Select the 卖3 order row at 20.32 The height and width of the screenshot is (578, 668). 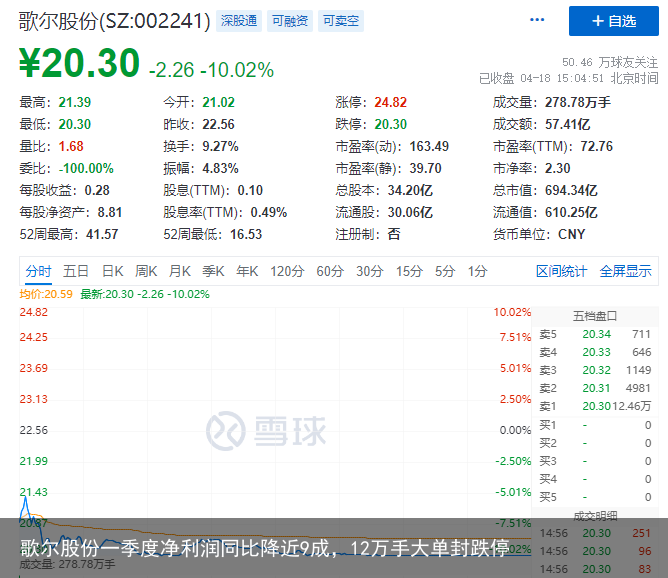(595, 370)
